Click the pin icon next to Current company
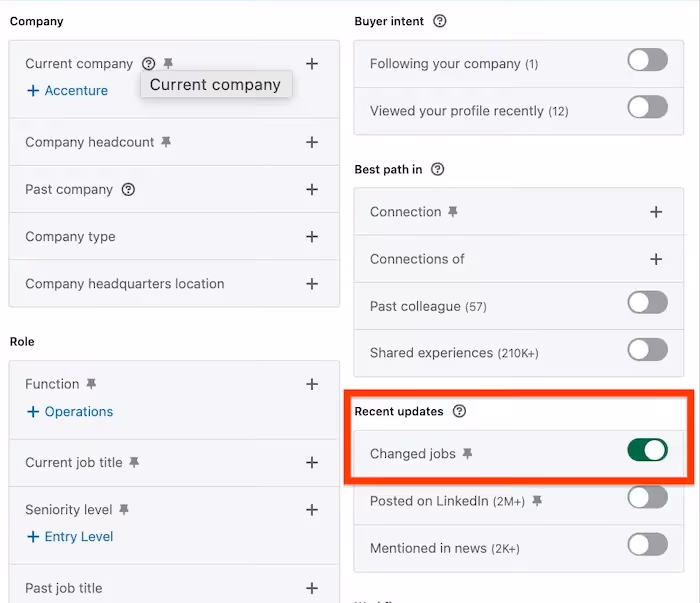The width and height of the screenshot is (700, 603). coord(168,63)
